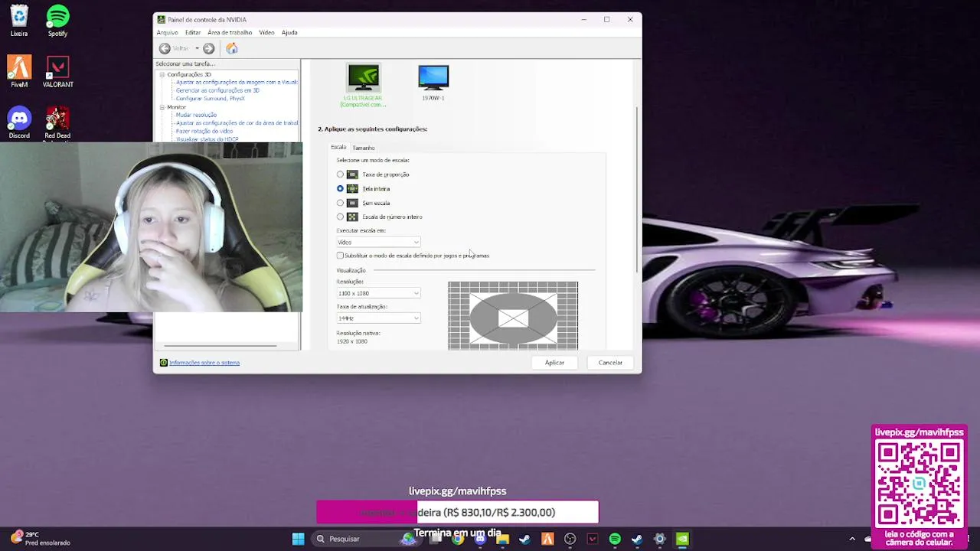Screen dimensions: 980x551
Task: Open Discord from the taskbar
Action: [480, 539]
